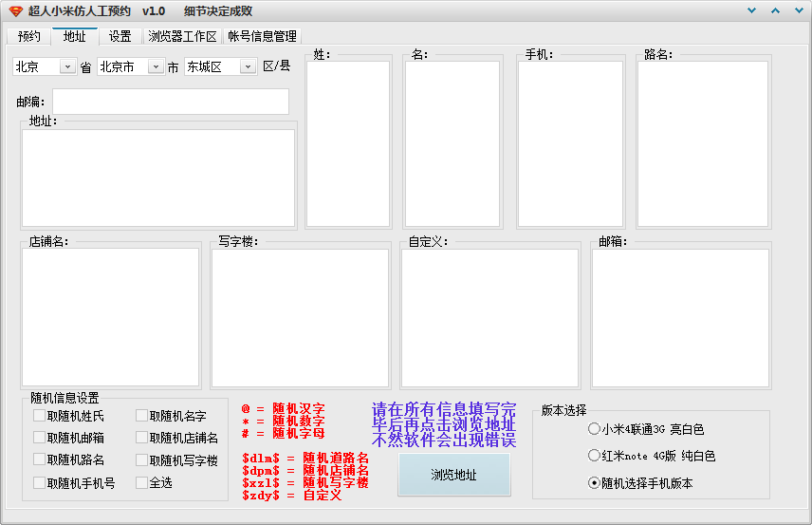Click in the 手机 text box
The width and height of the screenshot is (812, 525).
pos(571,144)
